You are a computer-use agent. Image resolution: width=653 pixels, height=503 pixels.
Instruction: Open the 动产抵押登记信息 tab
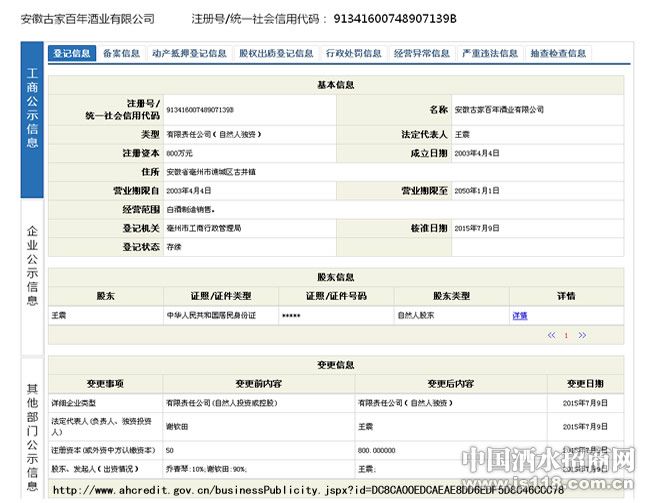(189, 53)
